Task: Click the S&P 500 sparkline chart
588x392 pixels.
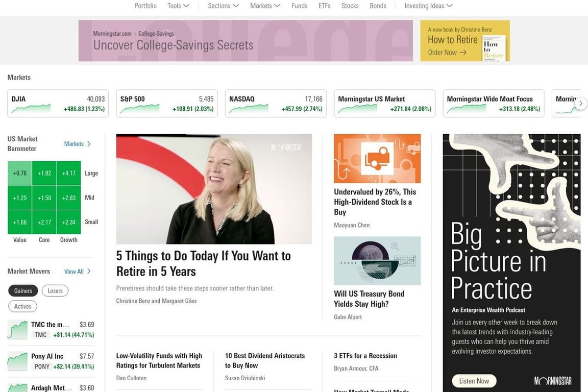Action: tap(139, 109)
